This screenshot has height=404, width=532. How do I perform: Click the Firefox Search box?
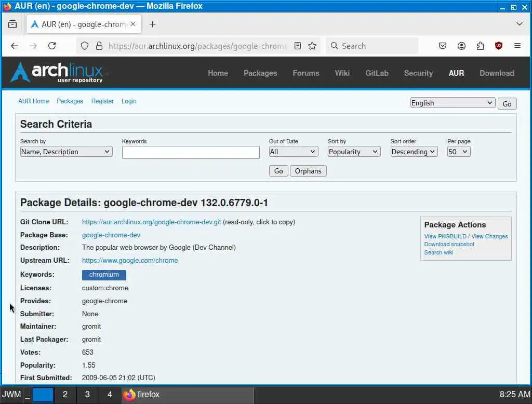point(372,46)
